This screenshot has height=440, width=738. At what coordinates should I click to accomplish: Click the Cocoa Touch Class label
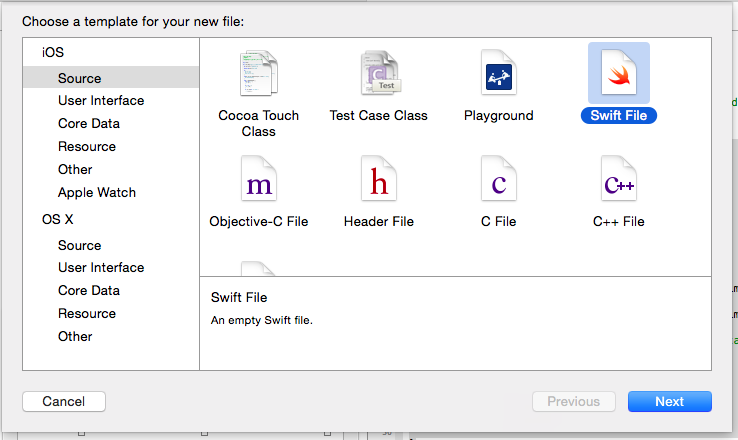click(x=258, y=123)
